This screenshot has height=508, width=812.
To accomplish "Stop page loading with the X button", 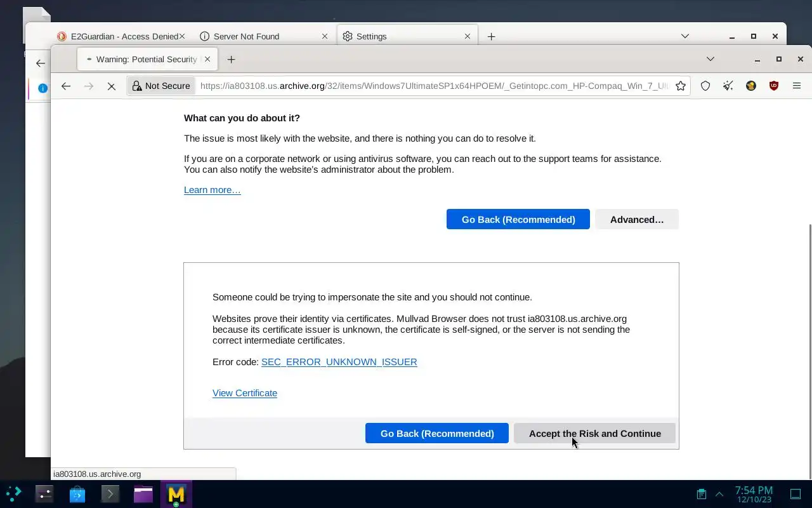I will tap(111, 86).
